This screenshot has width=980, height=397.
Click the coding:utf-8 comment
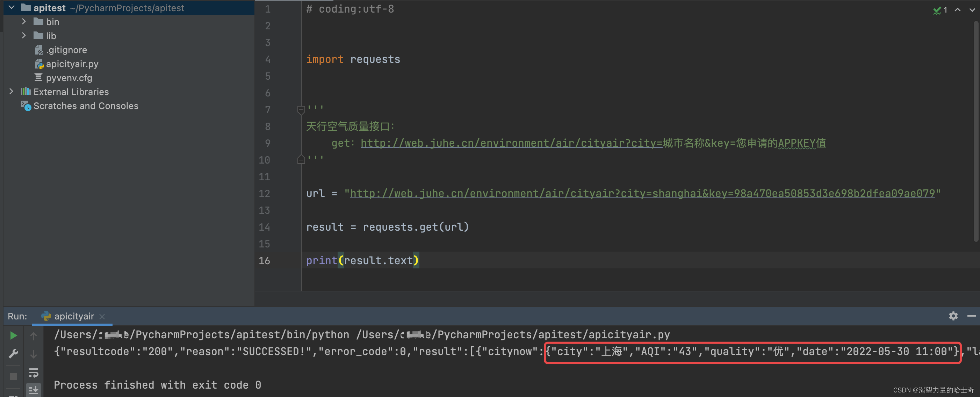point(350,9)
